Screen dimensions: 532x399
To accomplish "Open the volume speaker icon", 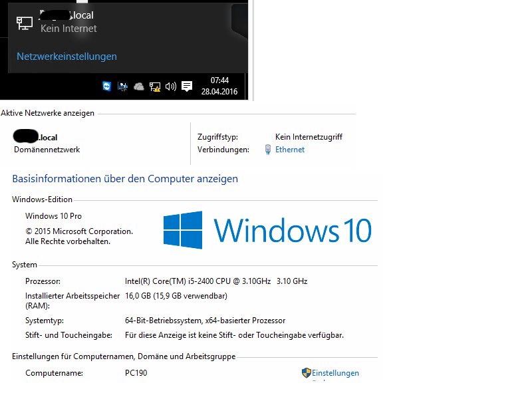I will [171, 86].
